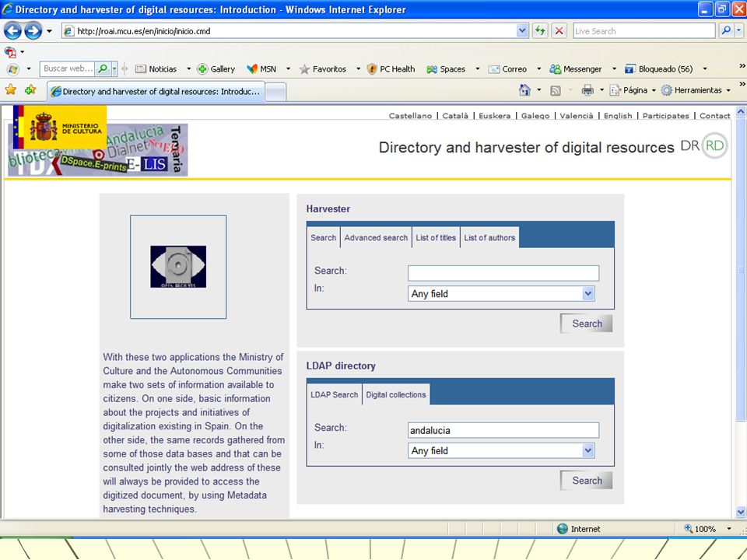This screenshot has height=560, width=747.
Task: Click the Add to Favorites star-plus icon
Action: [30, 89]
